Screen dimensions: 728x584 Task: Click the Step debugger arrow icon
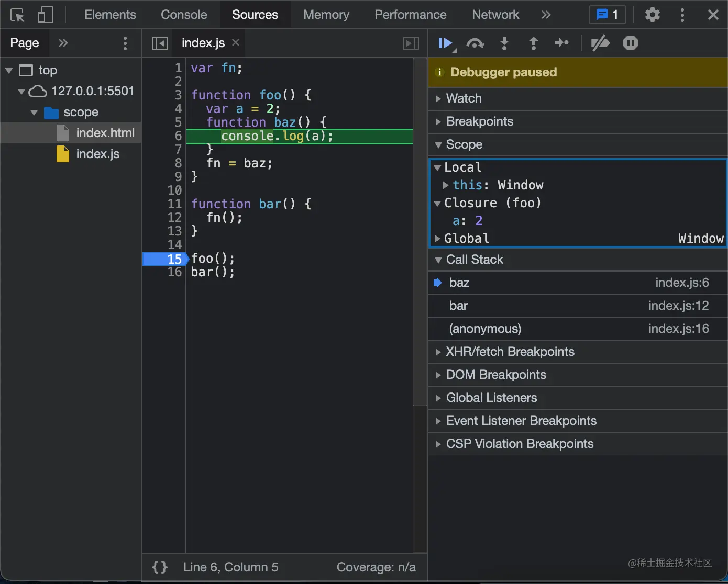pyautogui.click(x=561, y=43)
